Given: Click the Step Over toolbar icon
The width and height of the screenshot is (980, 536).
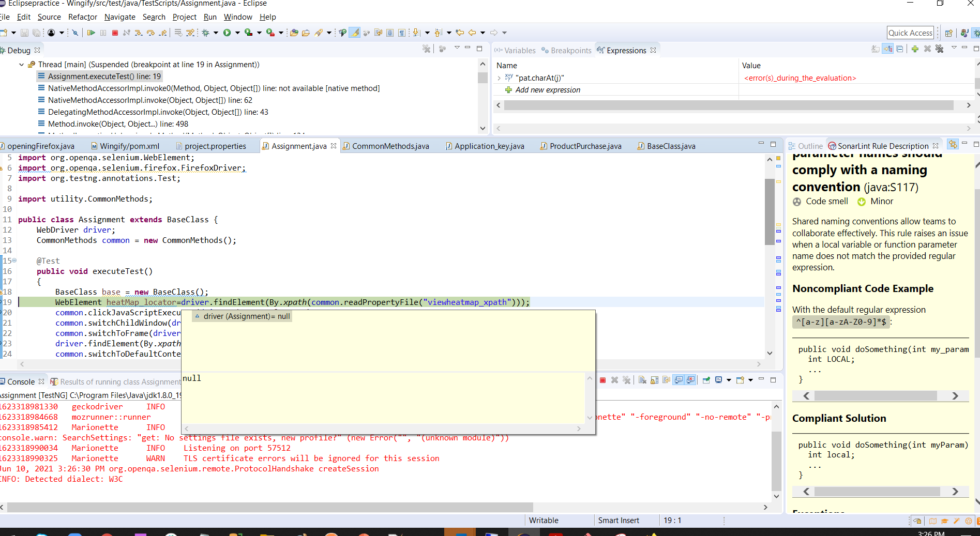Looking at the screenshot, I should point(150,33).
